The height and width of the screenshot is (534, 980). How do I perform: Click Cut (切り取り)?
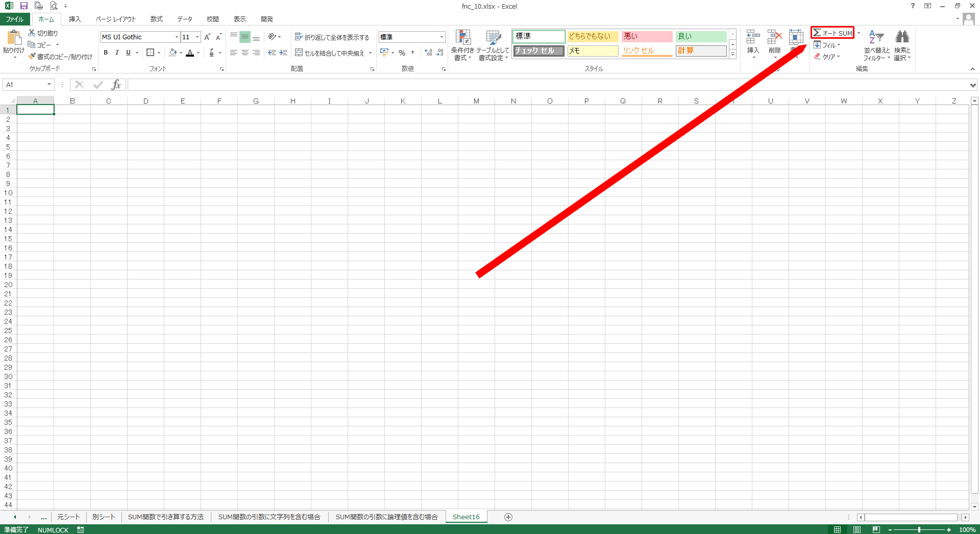[x=43, y=33]
